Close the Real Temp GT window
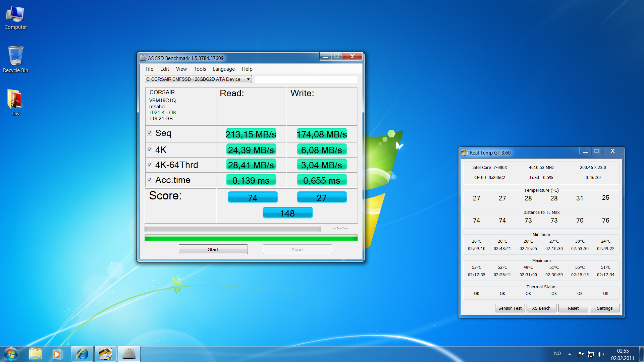 click(612, 151)
